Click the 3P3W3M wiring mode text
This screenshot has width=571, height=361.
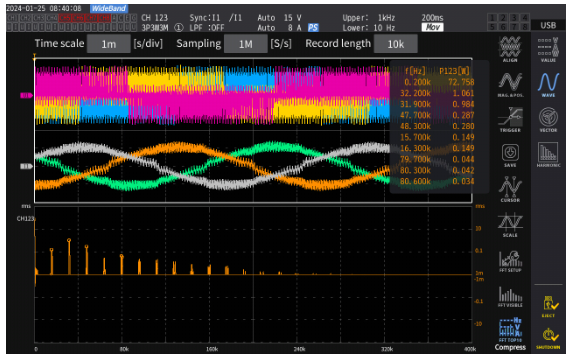click(155, 28)
